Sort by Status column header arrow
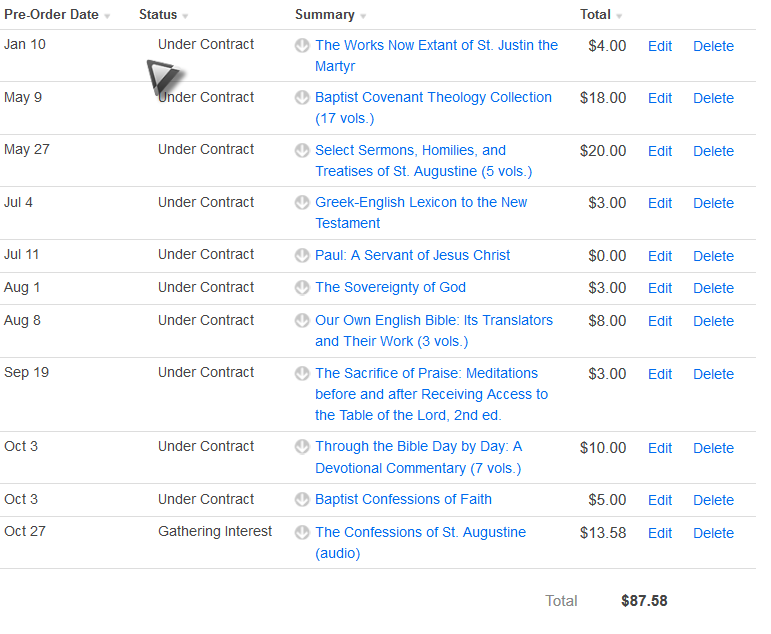Screen dimensions: 771x634 (x=185, y=17)
